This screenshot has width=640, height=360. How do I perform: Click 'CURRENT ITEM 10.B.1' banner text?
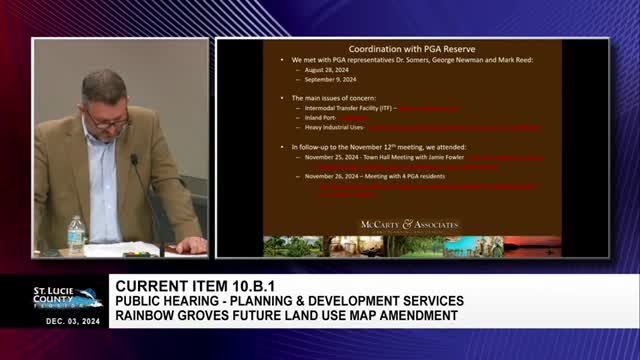coord(195,286)
